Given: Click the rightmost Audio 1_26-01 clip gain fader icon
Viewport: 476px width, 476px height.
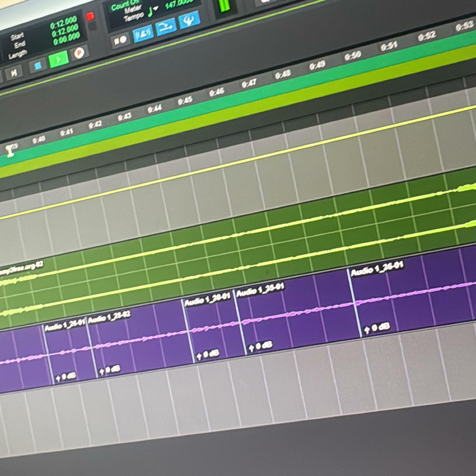Looking at the screenshot, I should (367, 330).
